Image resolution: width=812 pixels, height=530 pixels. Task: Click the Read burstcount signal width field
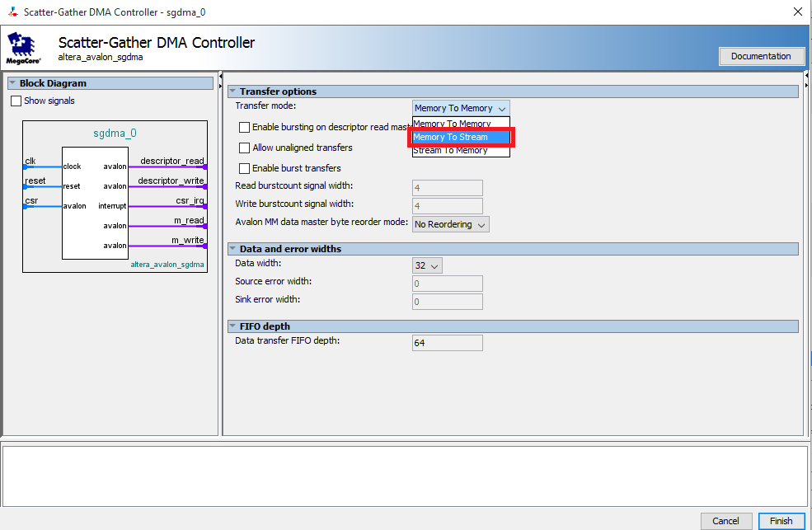[448, 188]
